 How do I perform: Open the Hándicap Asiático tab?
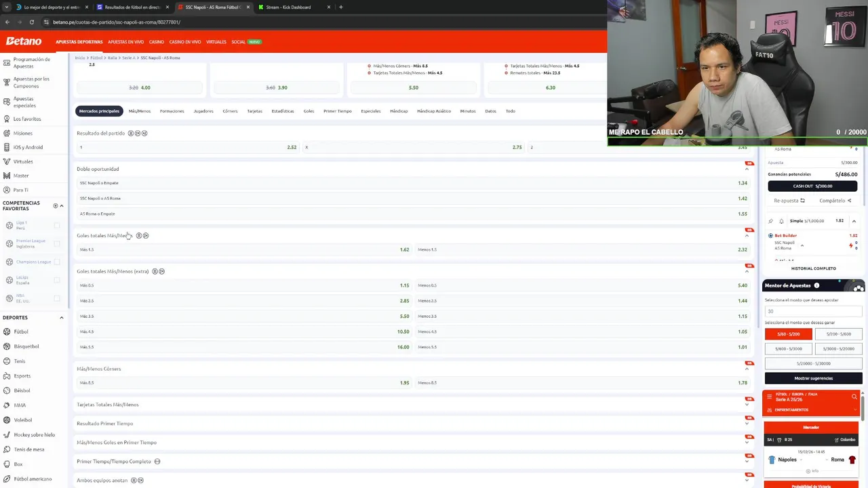(434, 111)
